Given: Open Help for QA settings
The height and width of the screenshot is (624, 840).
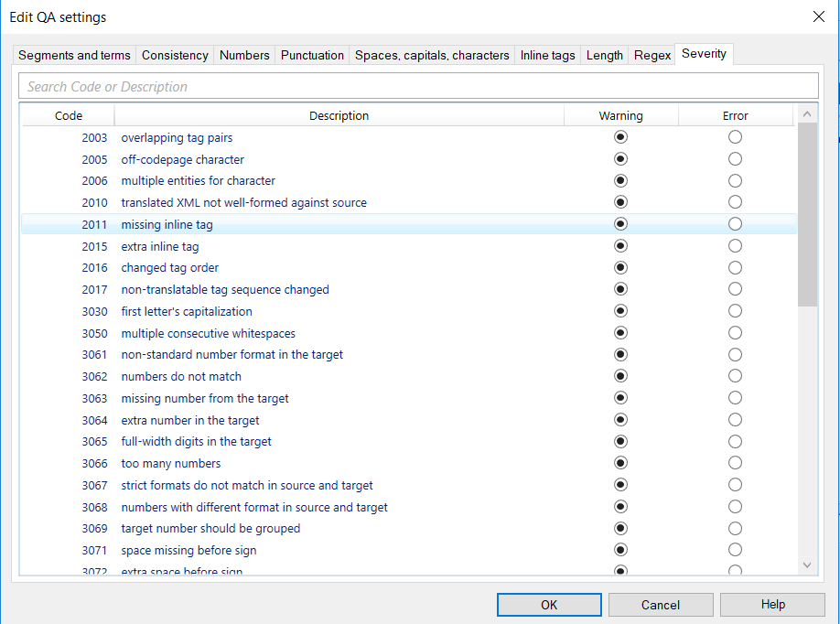Looking at the screenshot, I should 772,605.
